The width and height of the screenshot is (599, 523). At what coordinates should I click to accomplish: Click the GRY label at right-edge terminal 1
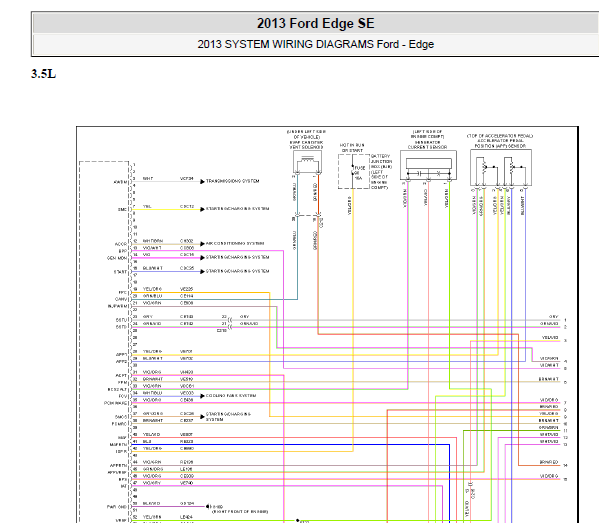pyautogui.click(x=554, y=317)
